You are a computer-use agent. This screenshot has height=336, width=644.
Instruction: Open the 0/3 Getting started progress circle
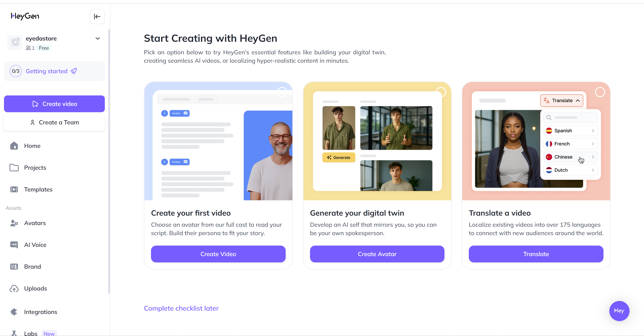pos(16,71)
